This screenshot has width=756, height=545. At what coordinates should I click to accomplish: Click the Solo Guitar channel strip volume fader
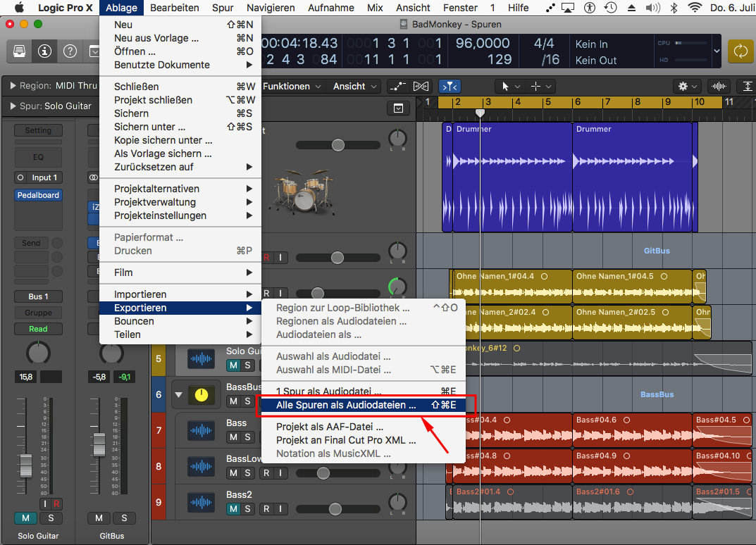click(x=26, y=465)
